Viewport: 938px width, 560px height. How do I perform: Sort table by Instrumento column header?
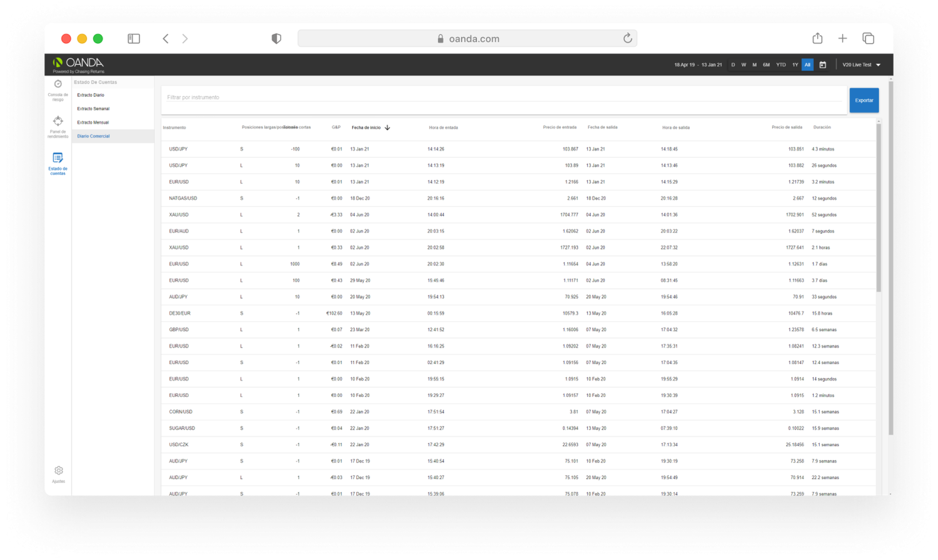point(174,127)
